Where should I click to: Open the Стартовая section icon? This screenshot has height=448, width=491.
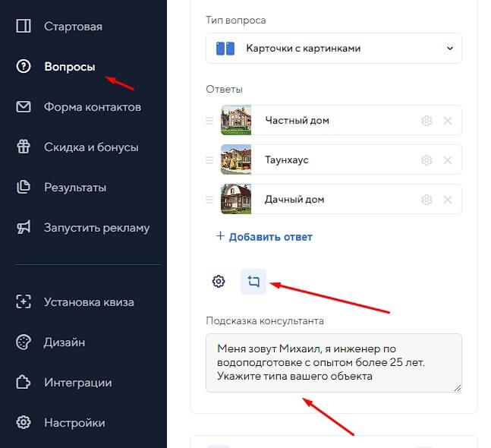(x=24, y=26)
